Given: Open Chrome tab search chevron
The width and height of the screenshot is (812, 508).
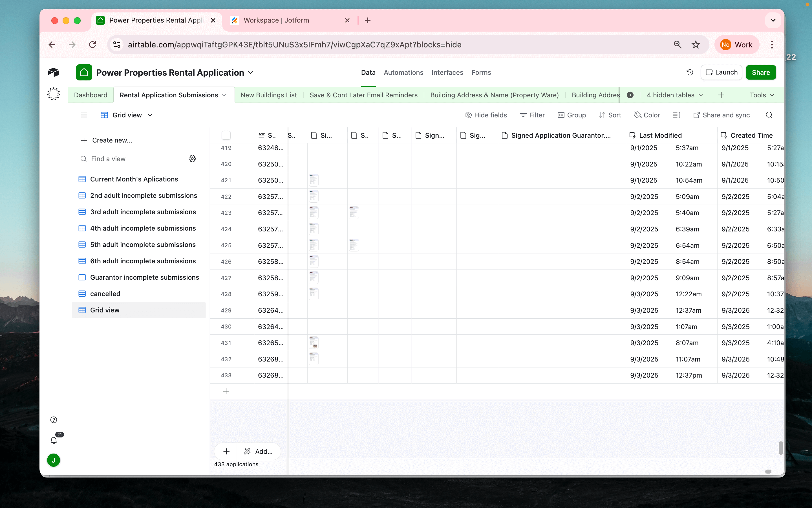Looking at the screenshot, I should coord(773,21).
